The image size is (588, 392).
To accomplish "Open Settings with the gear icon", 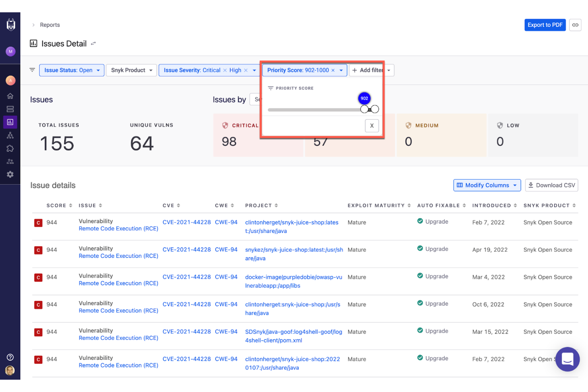I will 10,174.
